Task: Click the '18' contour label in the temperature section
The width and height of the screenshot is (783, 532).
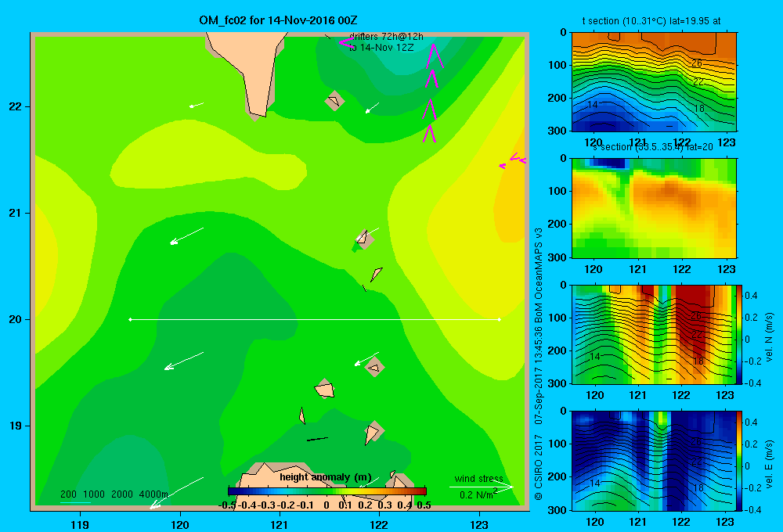Action: (x=699, y=108)
